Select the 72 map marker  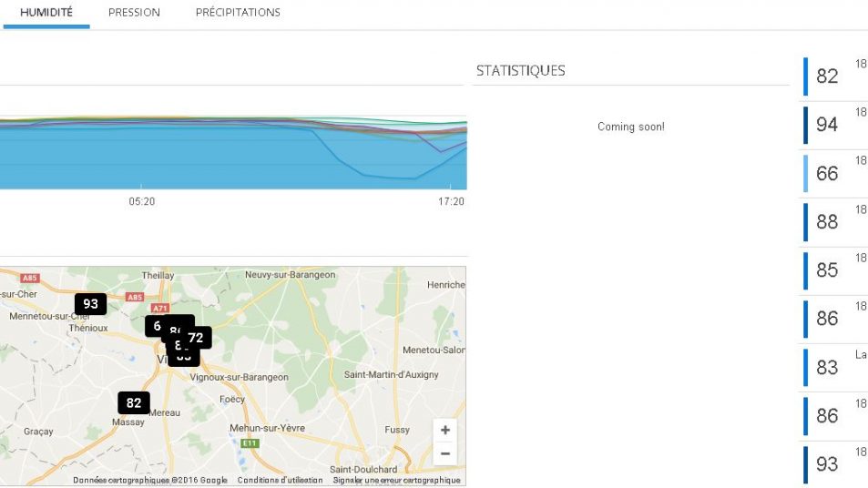pos(197,338)
